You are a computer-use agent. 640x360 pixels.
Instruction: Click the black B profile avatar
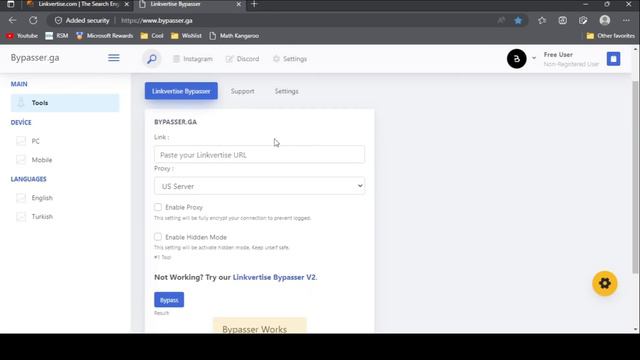coord(516,59)
